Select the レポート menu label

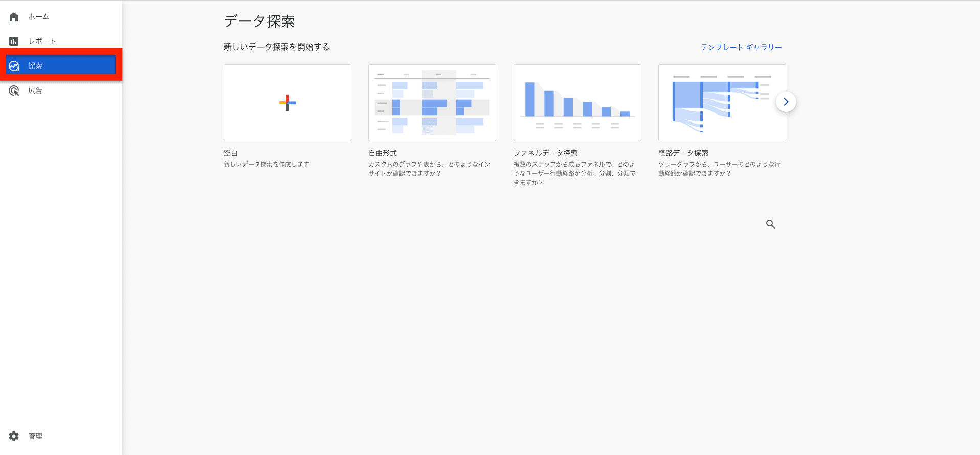tap(42, 41)
